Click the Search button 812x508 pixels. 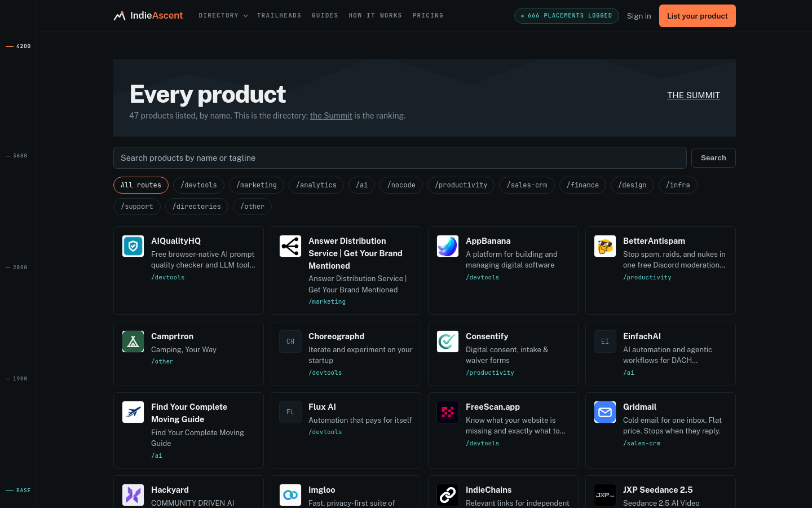point(713,158)
